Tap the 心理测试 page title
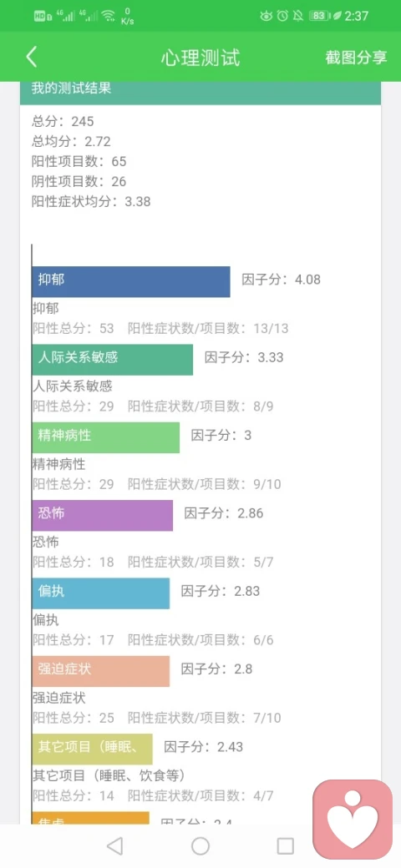 (200, 58)
